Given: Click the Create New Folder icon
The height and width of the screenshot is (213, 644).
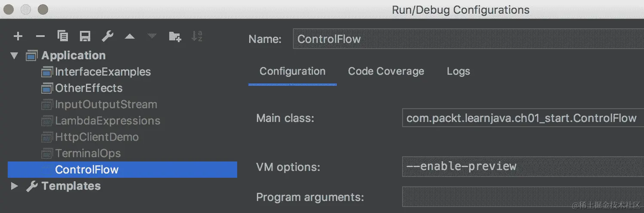Looking at the screenshot, I should pos(174,37).
